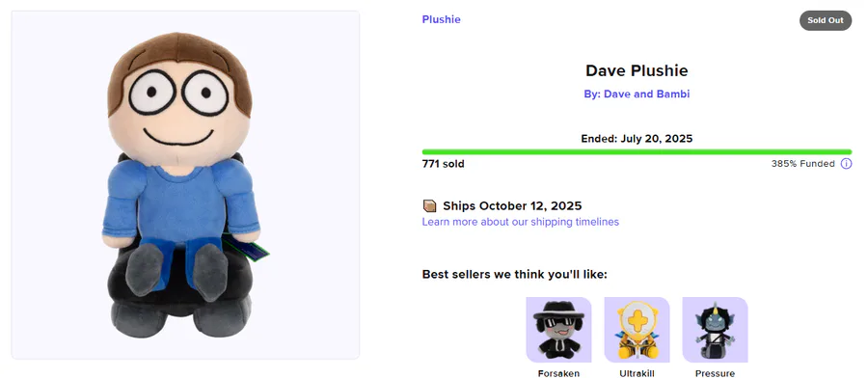Screen dimensions: 868x378
Task: Open the Ultrakill plushie thumbnail
Action: coord(637,330)
